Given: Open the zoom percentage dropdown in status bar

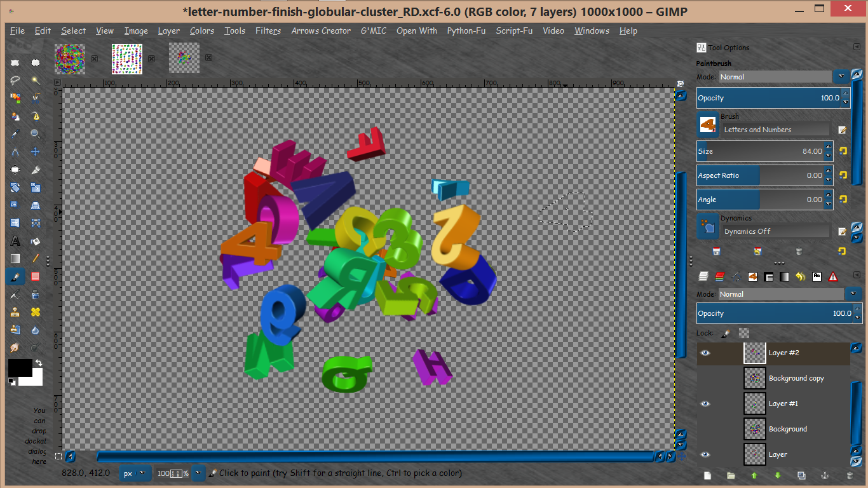Looking at the screenshot, I should click(199, 473).
